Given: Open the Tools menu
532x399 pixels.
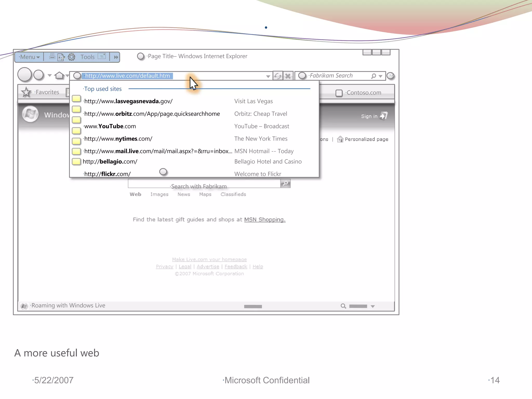Looking at the screenshot, I should [87, 57].
